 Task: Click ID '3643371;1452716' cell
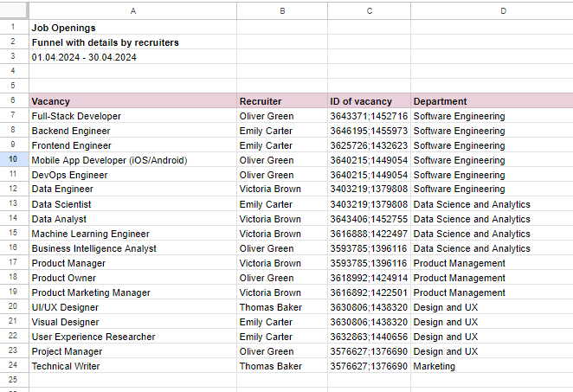pos(369,115)
